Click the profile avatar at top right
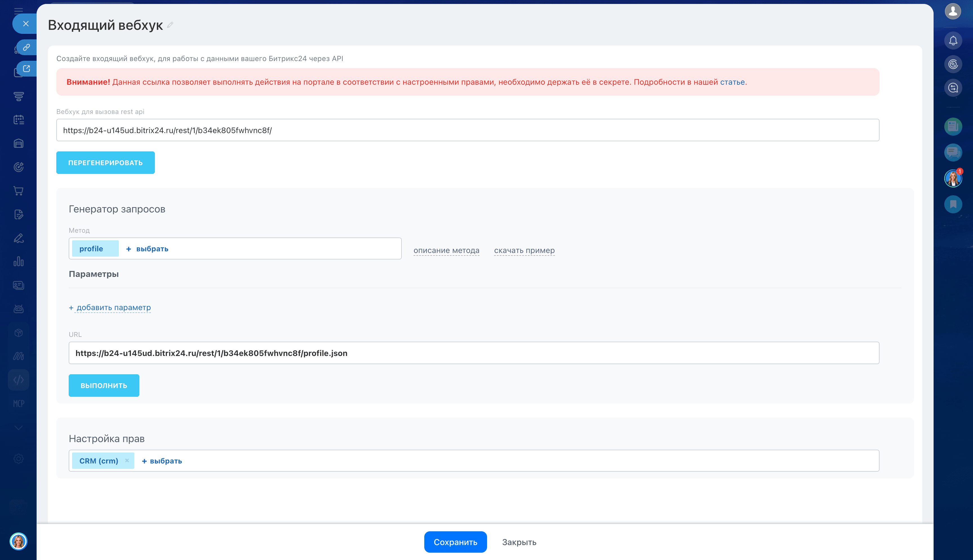 (x=953, y=11)
